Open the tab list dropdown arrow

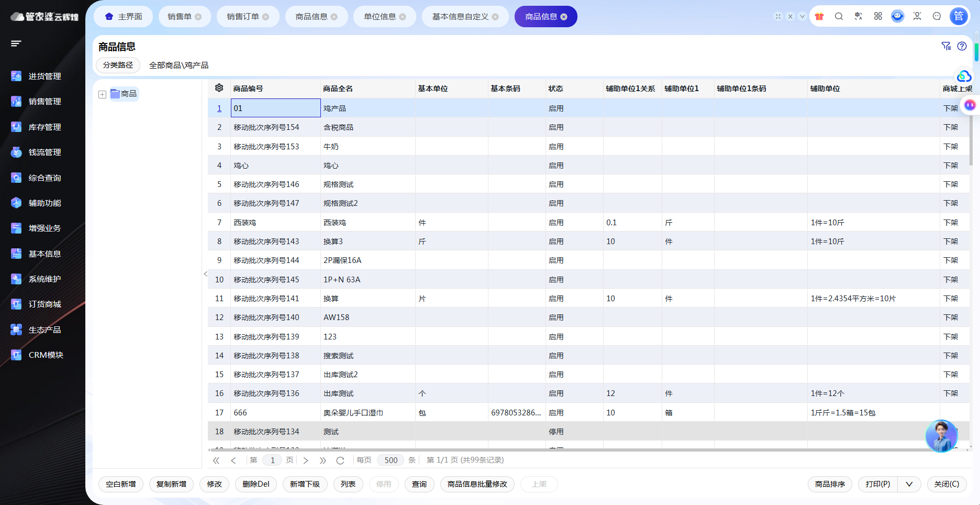pyautogui.click(x=802, y=16)
